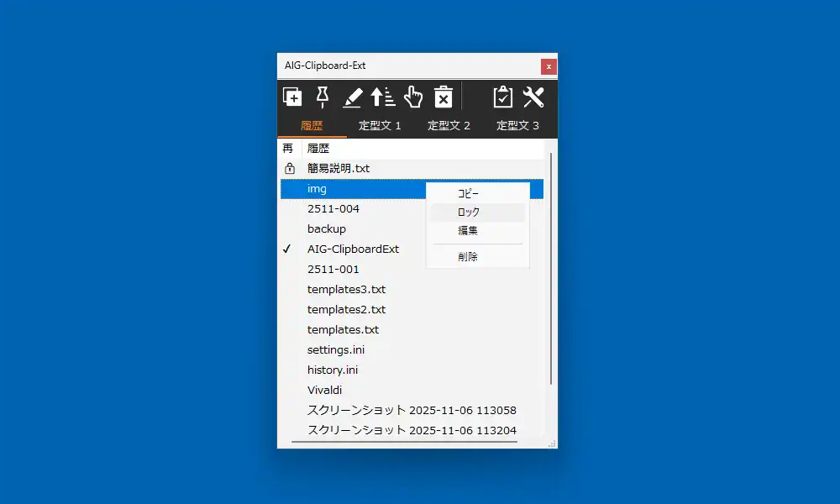Click the sort order icon
This screenshot has height=504, width=840.
[383, 97]
